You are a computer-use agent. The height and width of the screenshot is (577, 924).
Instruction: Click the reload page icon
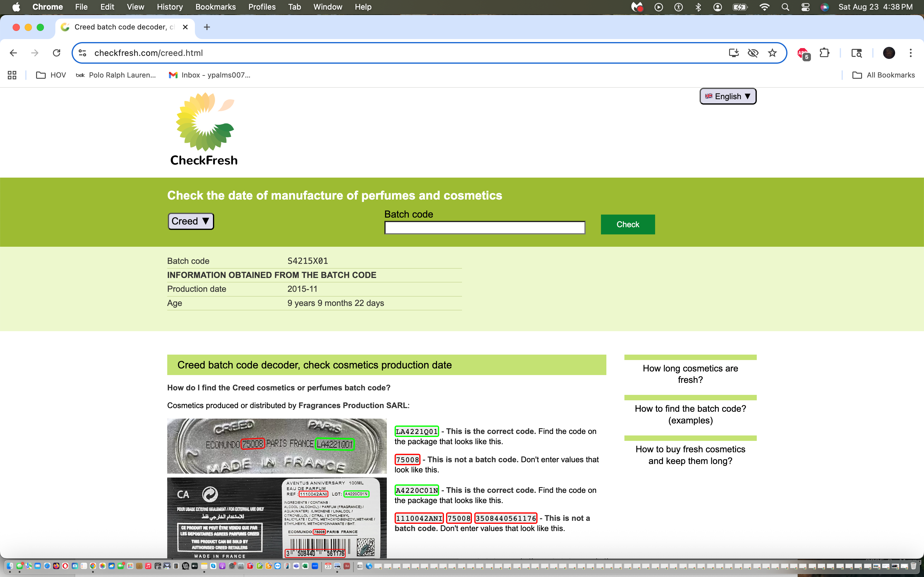point(57,53)
